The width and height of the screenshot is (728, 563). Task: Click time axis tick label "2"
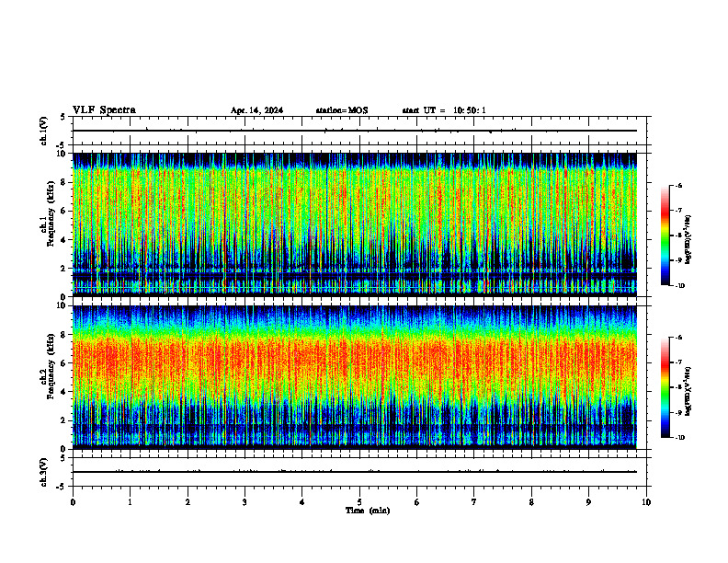click(x=188, y=502)
